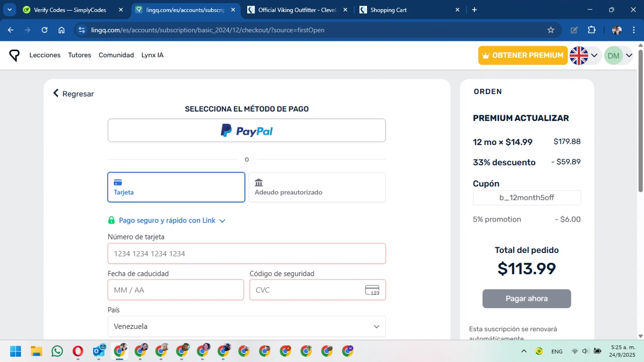Click the CVC card hint icon

pos(372,290)
